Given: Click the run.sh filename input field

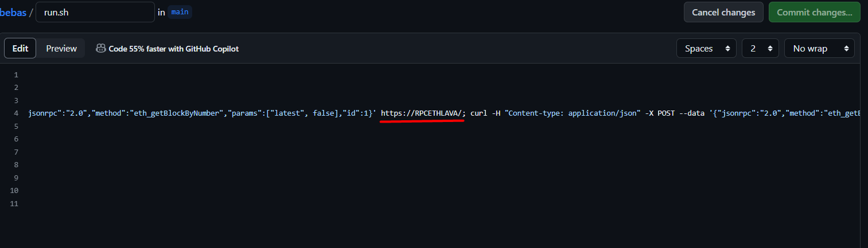Looking at the screenshot, I should tap(95, 12).
